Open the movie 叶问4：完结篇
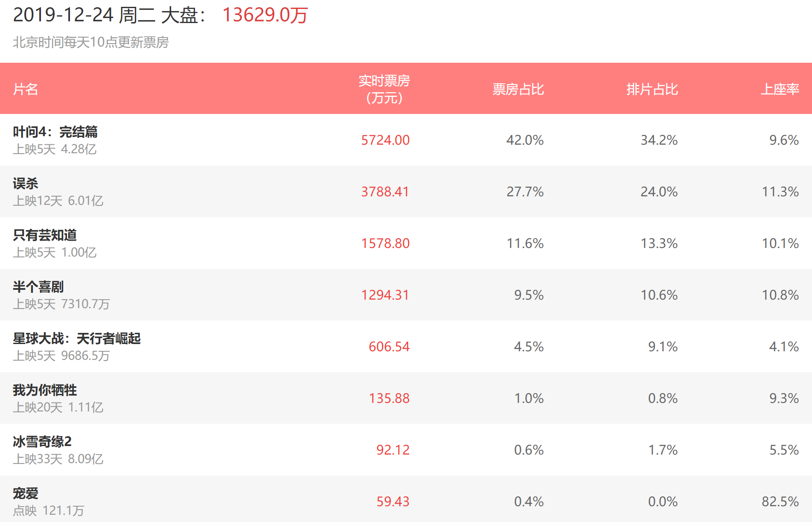Screen dimensions: 812x522 55,132
